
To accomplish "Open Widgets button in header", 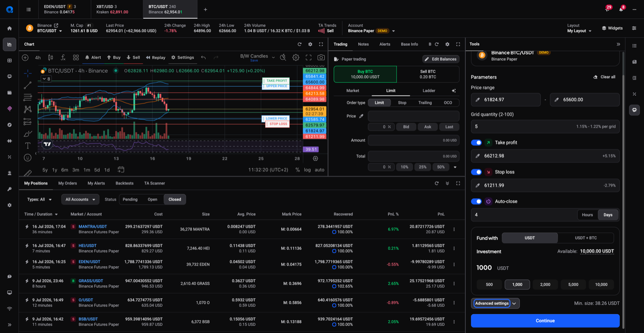I will pyautogui.click(x=612, y=28).
